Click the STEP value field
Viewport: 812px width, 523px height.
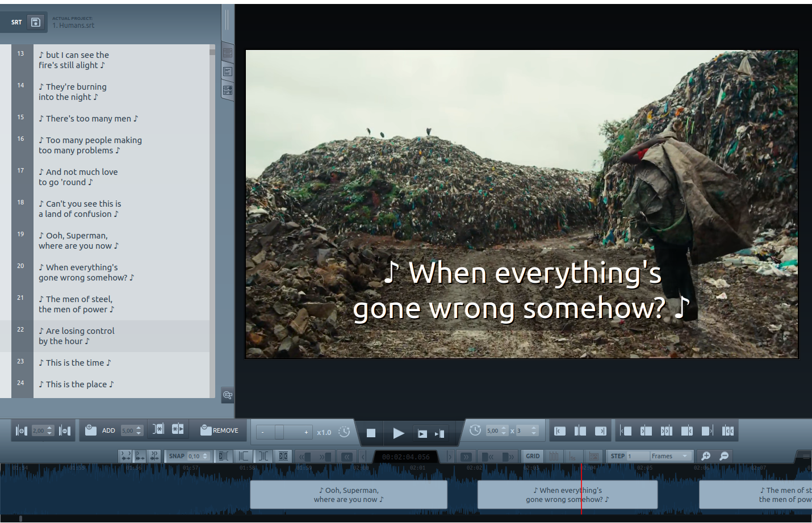tap(637, 456)
